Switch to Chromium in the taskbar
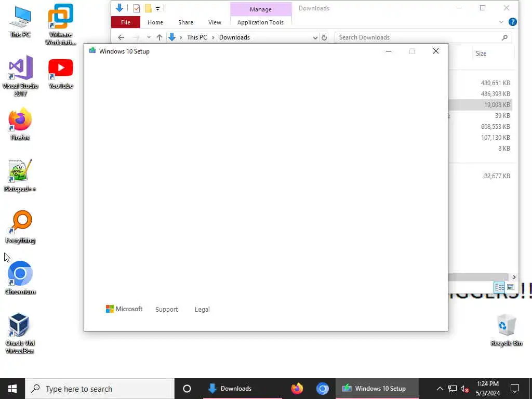 click(x=322, y=389)
